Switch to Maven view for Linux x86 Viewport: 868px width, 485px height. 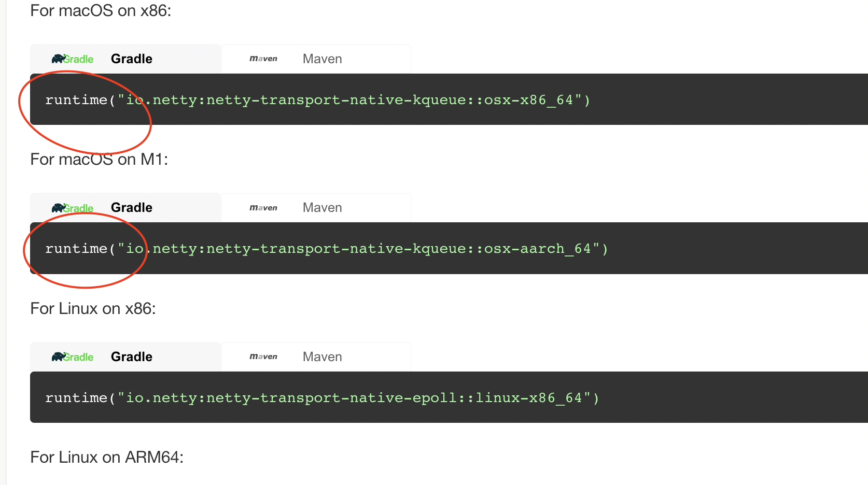click(x=316, y=356)
